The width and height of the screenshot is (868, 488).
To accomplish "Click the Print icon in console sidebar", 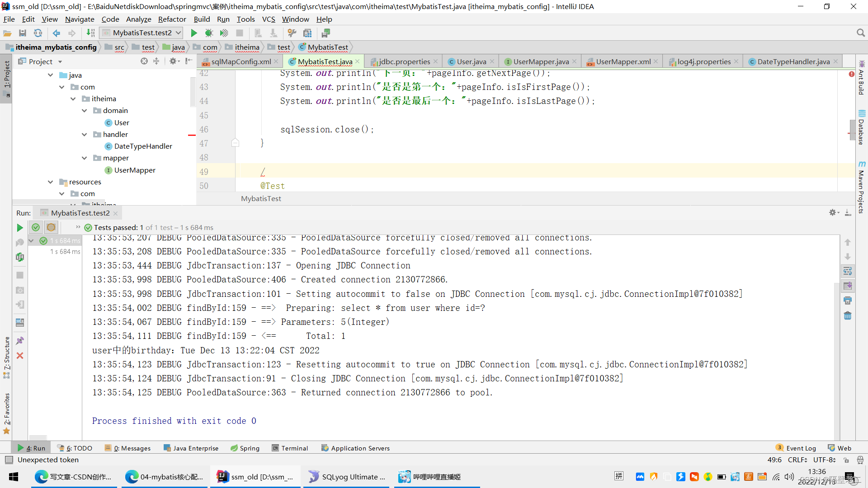I will 848,300.
